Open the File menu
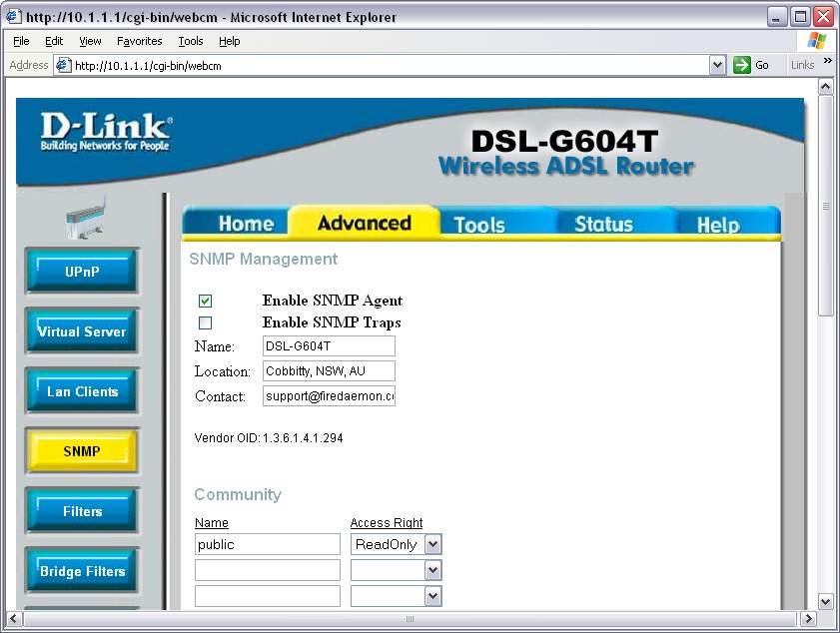 tap(21, 41)
